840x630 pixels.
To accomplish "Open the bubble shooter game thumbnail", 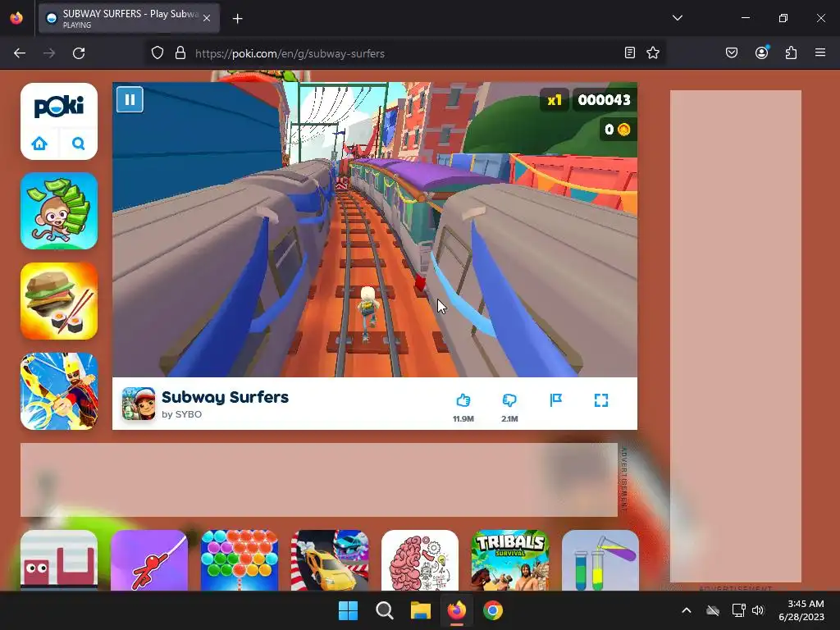I will pos(240,560).
